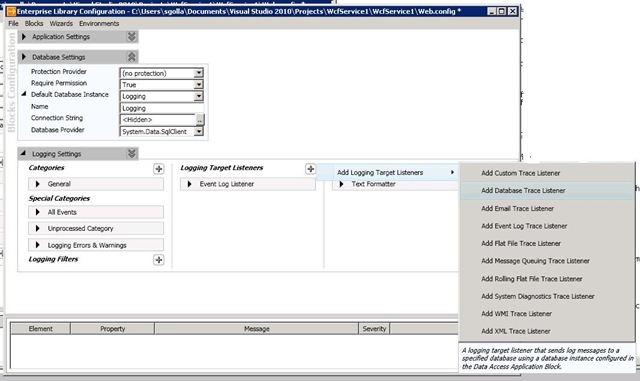Choose Add Message Queuing Trace Listener
Viewport: 640px width, 381px height.
[547, 261]
